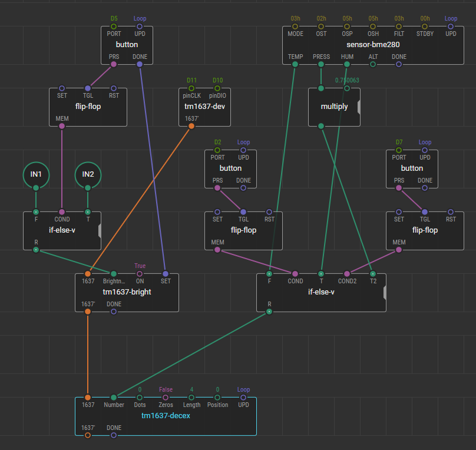Select the IN1 input terminal node
This screenshot has width=476, height=450.
click(36, 175)
